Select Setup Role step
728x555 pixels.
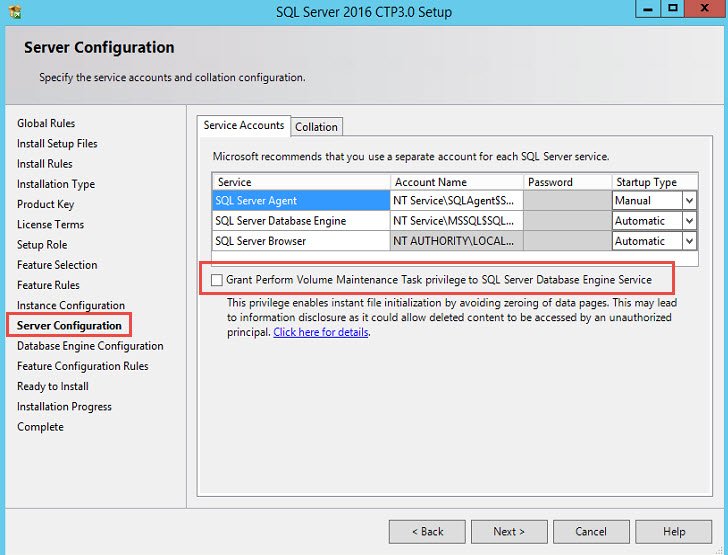[x=42, y=245]
